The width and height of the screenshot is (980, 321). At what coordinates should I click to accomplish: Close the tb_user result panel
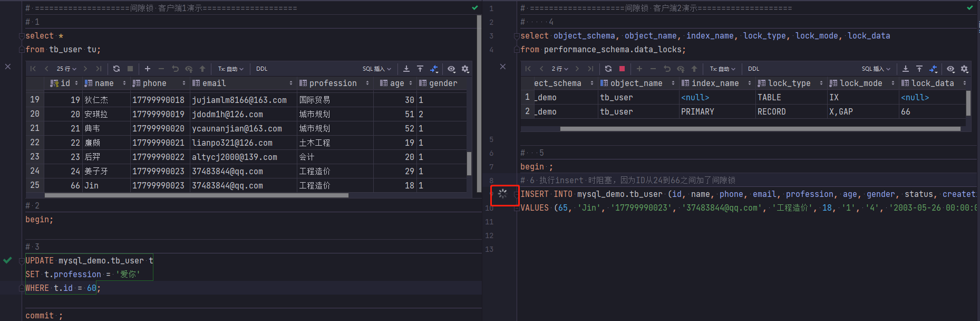coord(8,67)
